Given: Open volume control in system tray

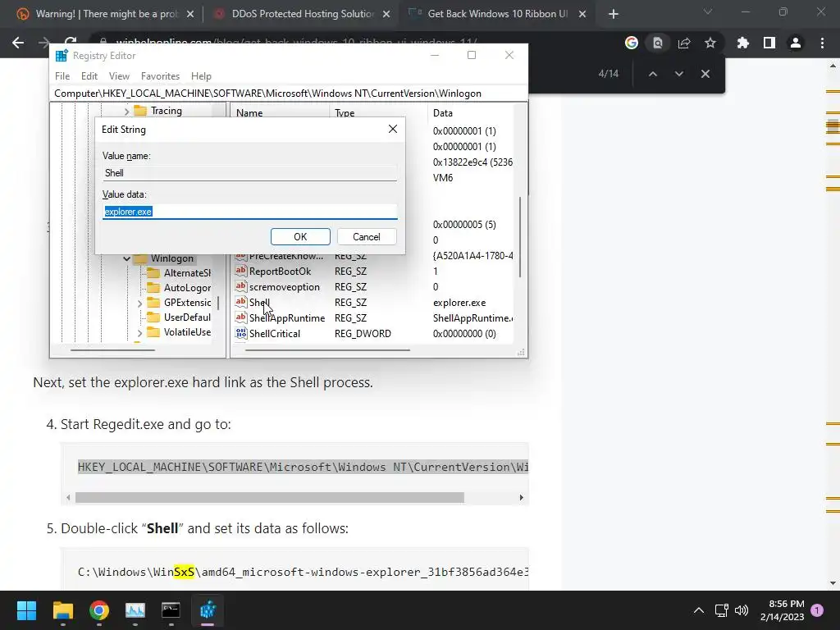Looking at the screenshot, I should (x=742, y=610).
